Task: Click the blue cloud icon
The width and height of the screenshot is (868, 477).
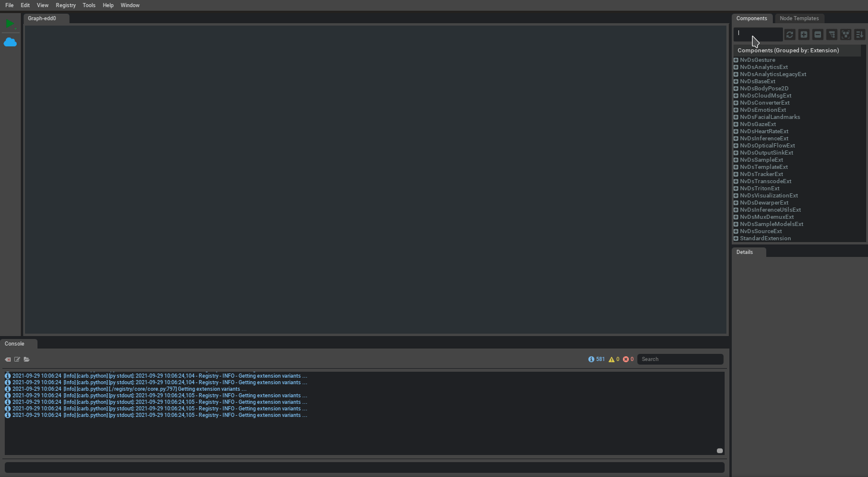Action: click(x=10, y=42)
